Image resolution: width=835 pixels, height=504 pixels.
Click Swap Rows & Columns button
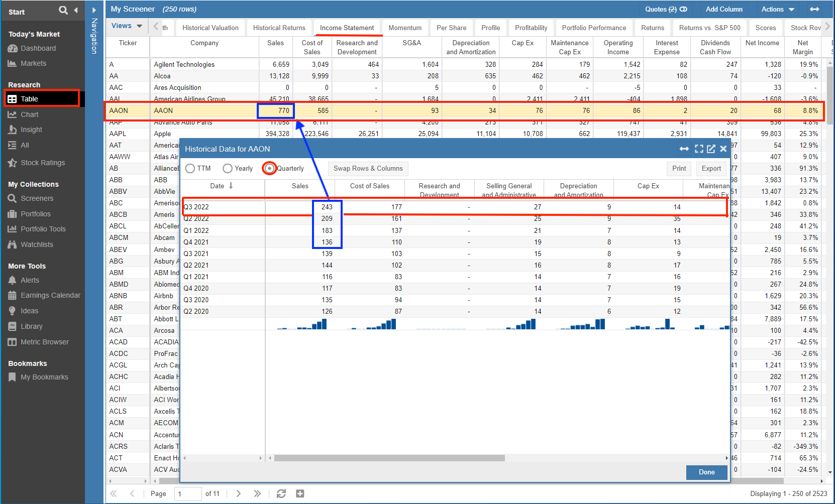click(x=368, y=168)
